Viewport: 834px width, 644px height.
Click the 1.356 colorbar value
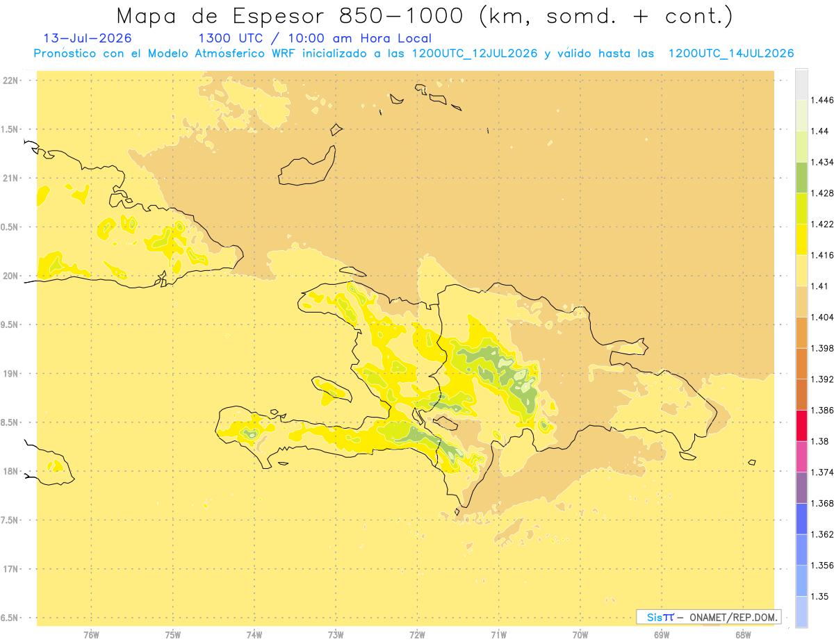tap(824, 565)
